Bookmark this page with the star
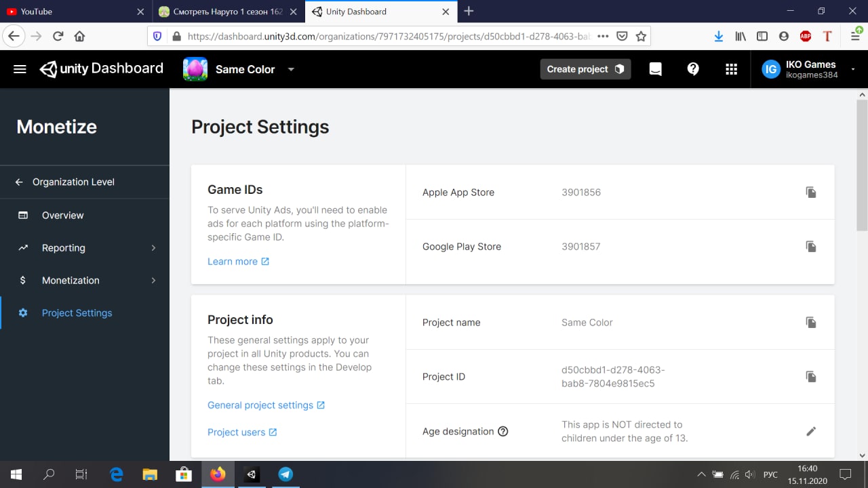868x488 pixels. tap(641, 37)
